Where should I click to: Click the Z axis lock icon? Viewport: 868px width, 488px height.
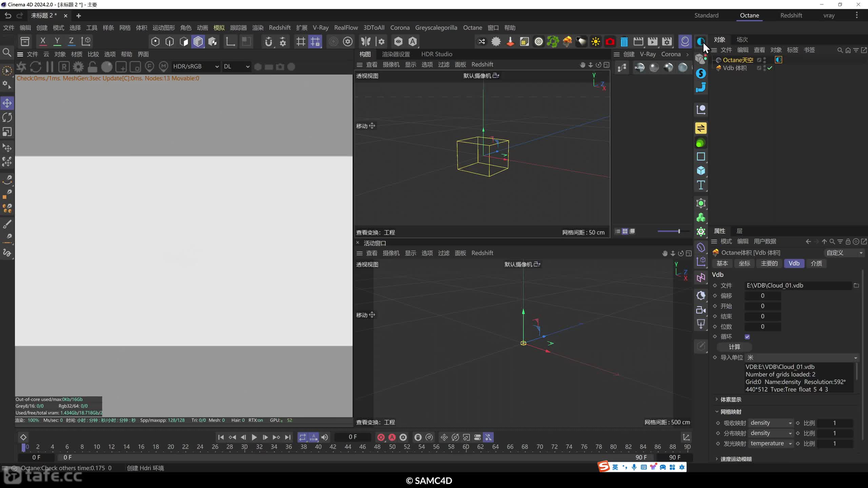[71, 41]
